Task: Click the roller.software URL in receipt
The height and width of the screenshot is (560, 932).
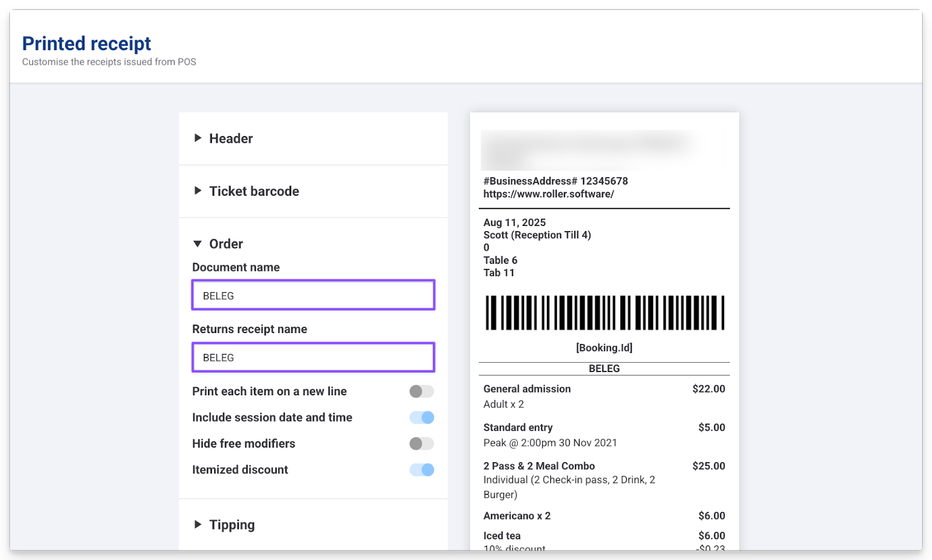Action: (x=548, y=194)
